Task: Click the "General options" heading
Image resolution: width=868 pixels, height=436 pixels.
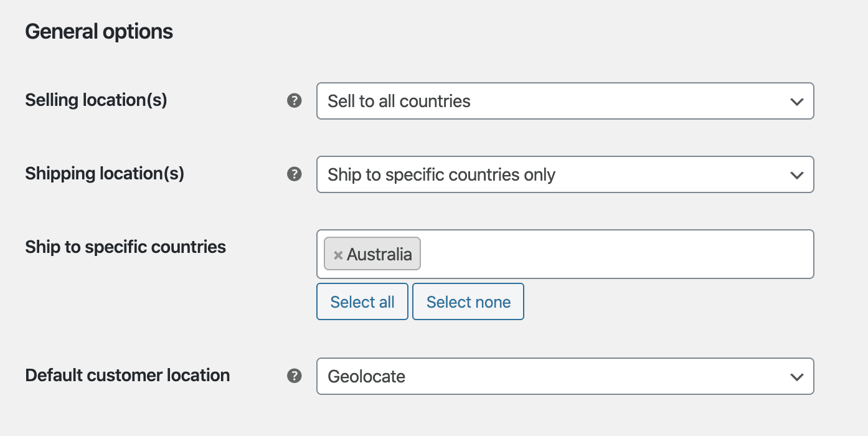Action: pos(99,32)
